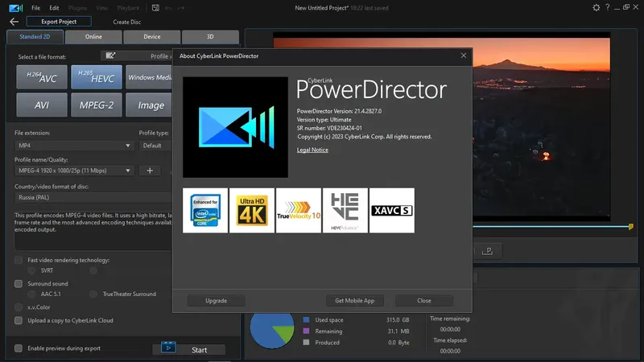644x362 pixels.
Task: Click the large PowerDirector logo in About dialog
Action: point(235,127)
